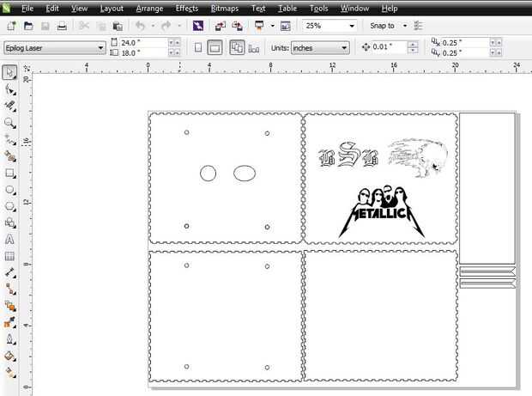Select the Metallica logo on canvas
The width and height of the screenshot is (532, 396).
coord(382,211)
